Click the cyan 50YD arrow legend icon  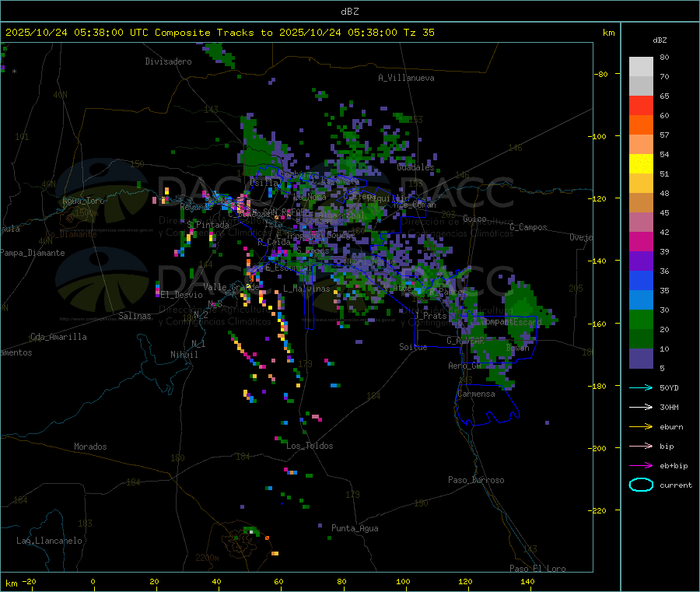641,387
